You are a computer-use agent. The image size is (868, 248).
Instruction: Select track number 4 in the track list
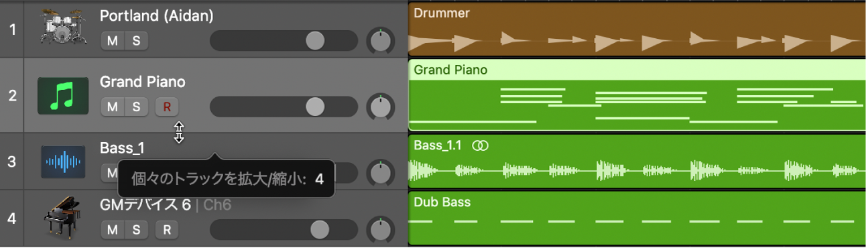tap(12, 219)
